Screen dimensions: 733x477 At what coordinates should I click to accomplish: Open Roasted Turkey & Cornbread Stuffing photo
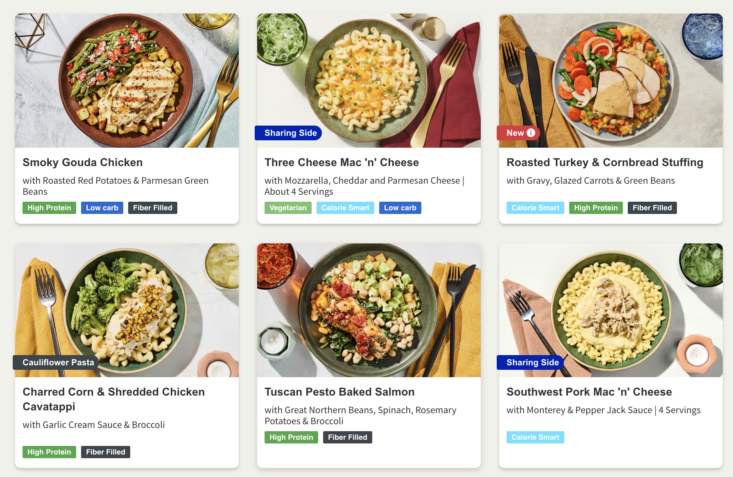pos(611,80)
